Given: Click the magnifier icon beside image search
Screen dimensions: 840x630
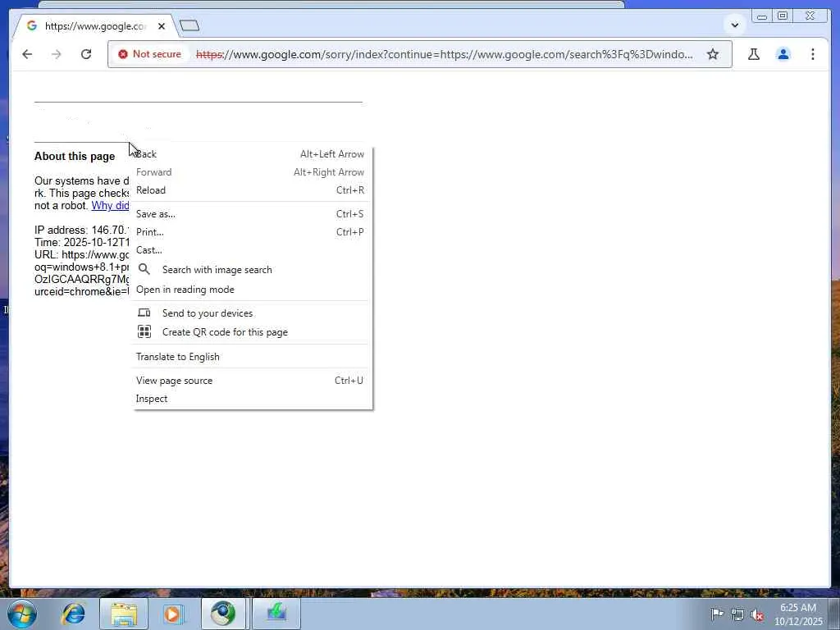Looking at the screenshot, I should click(144, 269).
